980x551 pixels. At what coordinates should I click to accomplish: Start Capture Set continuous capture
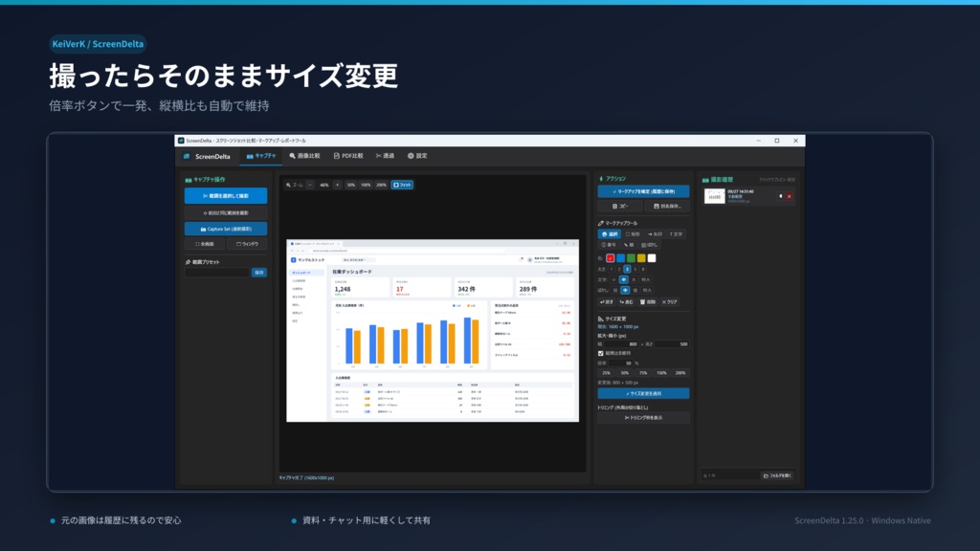click(226, 229)
